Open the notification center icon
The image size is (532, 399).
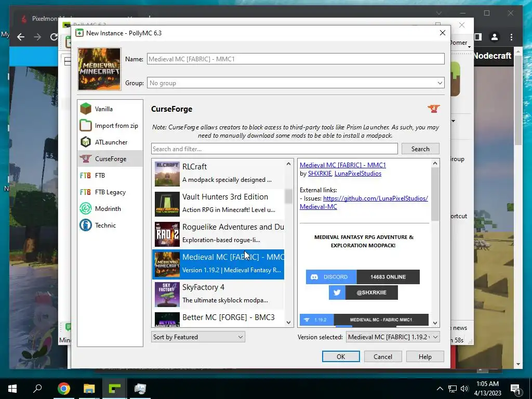pyautogui.click(x=515, y=390)
